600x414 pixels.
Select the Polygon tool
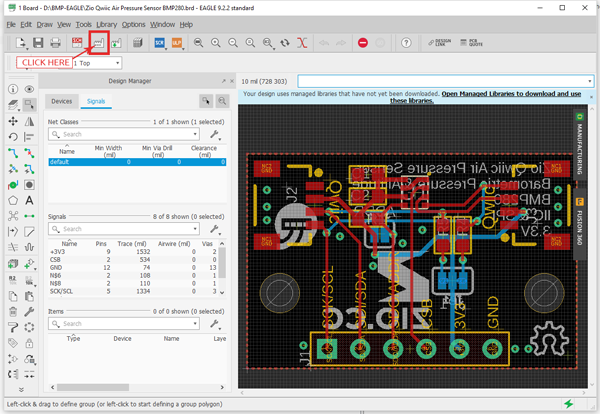(x=13, y=200)
